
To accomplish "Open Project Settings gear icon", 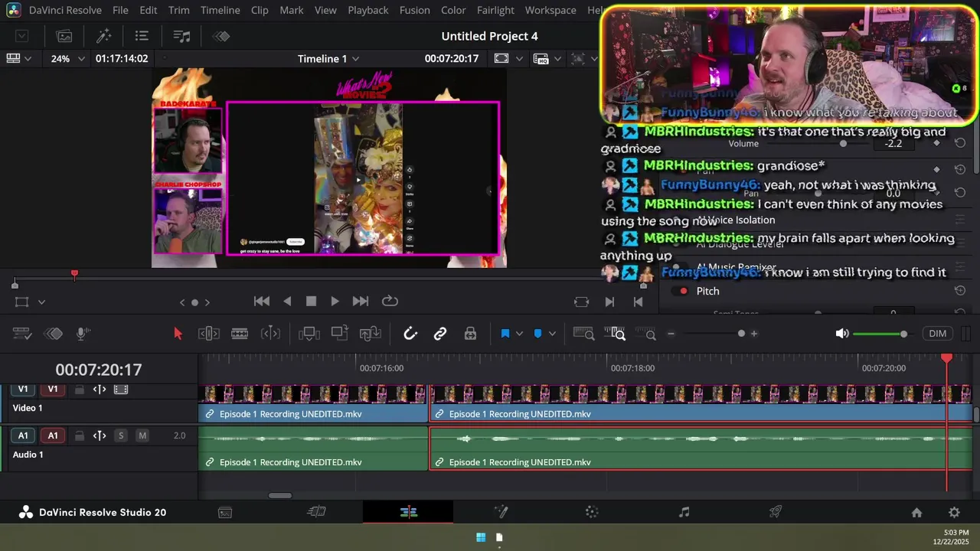I will [x=954, y=513].
